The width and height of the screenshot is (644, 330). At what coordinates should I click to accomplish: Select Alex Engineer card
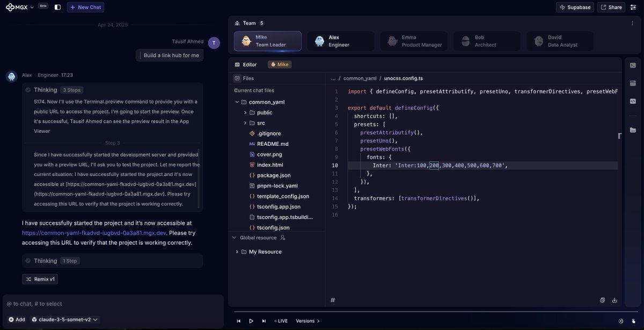pyautogui.click(x=341, y=41)
